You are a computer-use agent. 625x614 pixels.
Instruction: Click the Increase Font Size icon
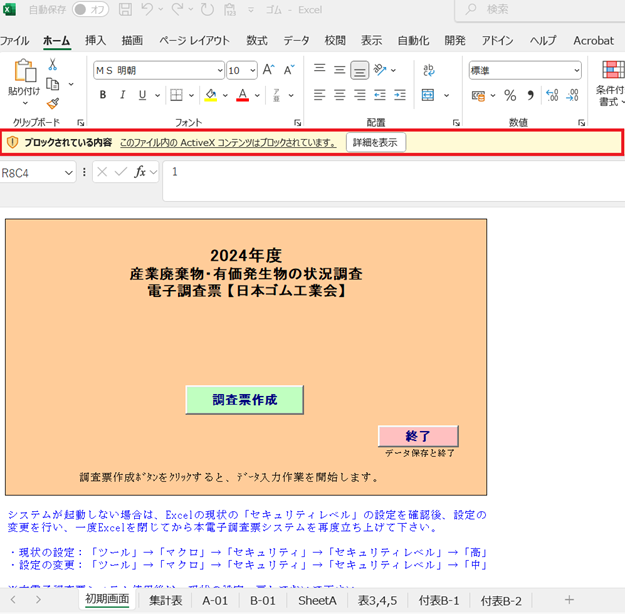[x=269, y=70]
